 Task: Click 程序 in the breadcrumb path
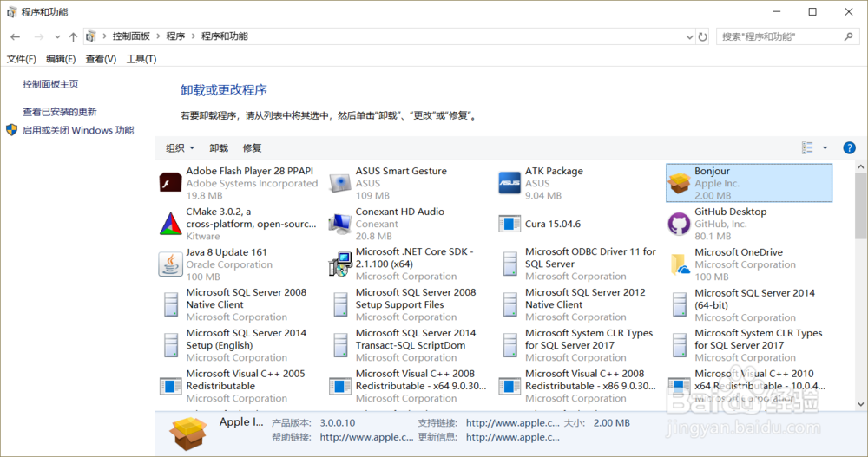click(175, 36)
